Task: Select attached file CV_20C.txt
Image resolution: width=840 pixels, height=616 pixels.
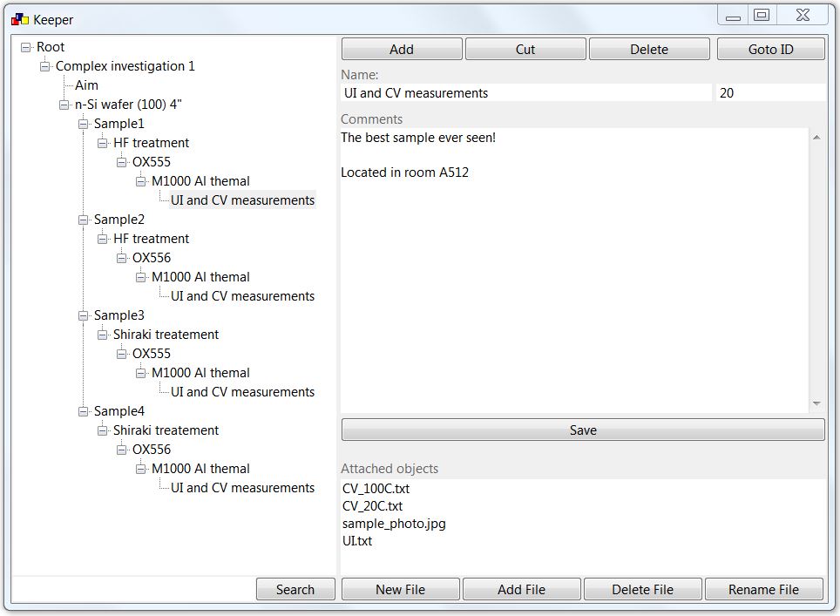Action: point(372,506)
